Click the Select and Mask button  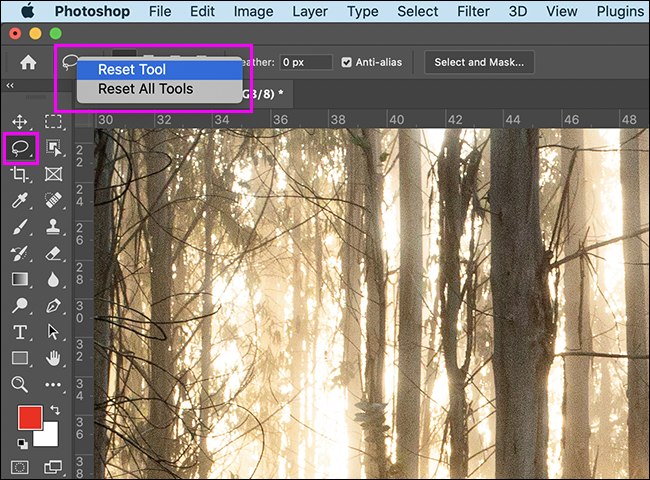477,62
